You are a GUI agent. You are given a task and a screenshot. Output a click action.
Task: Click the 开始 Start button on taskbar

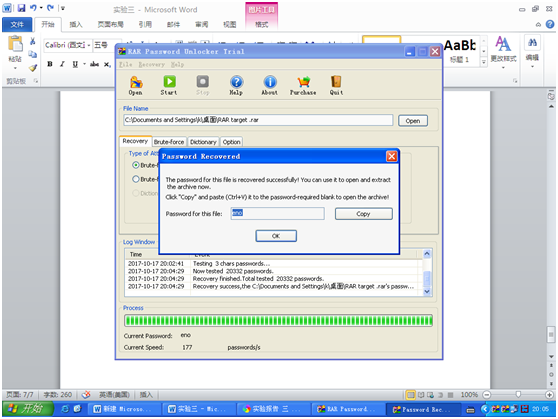pos(28,408)
